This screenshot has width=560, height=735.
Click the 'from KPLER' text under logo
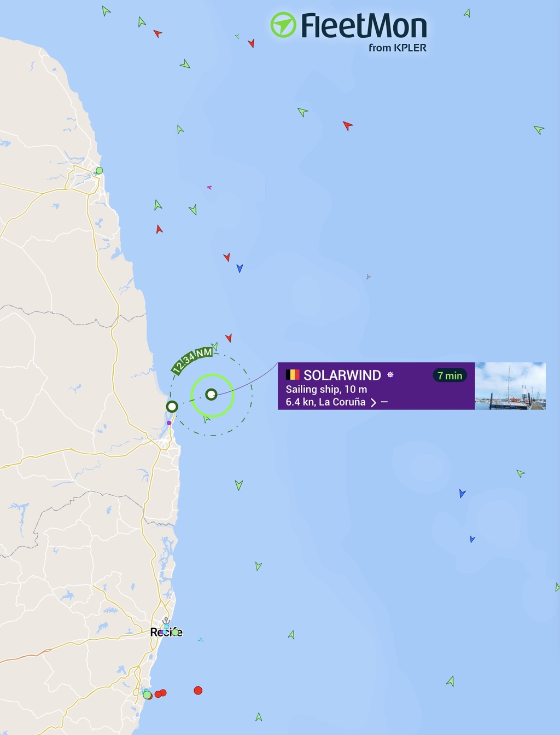(398, 48)
